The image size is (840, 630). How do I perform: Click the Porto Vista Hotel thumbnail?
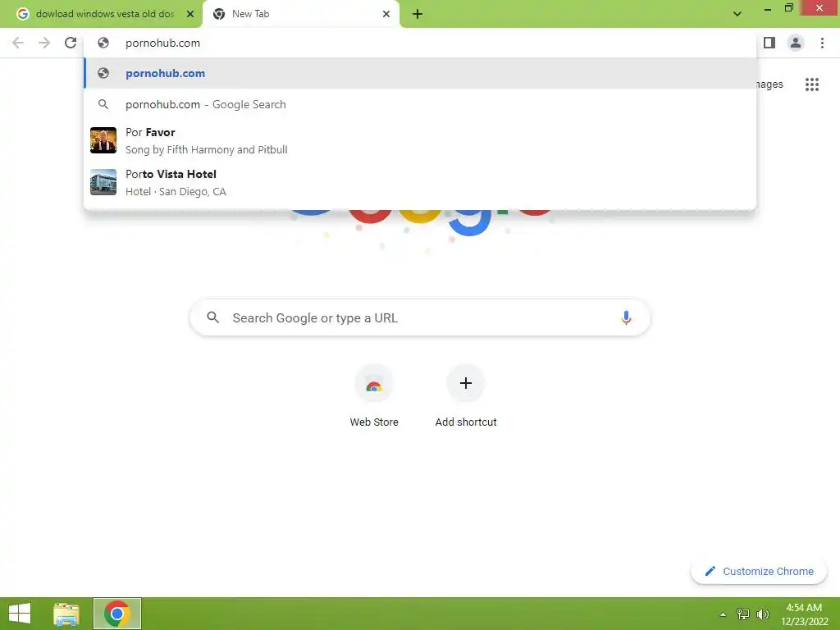pyautogui.click(x=103, y=182)
